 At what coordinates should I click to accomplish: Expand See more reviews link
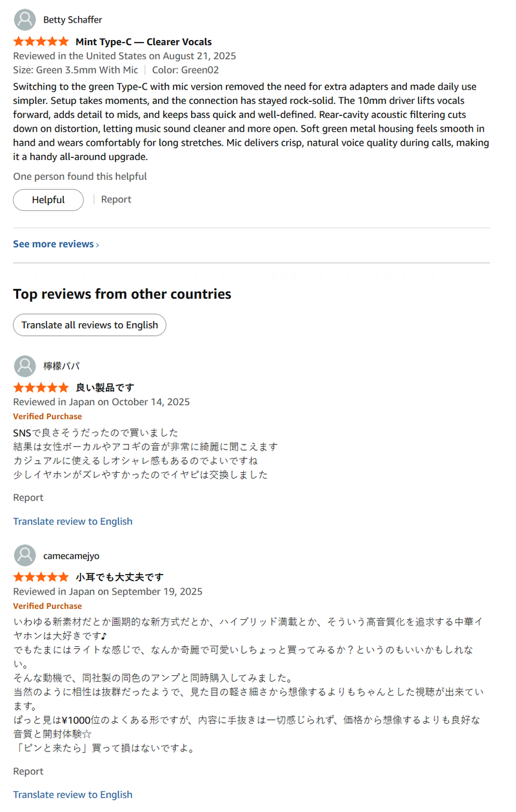click(x=56, y=244)
